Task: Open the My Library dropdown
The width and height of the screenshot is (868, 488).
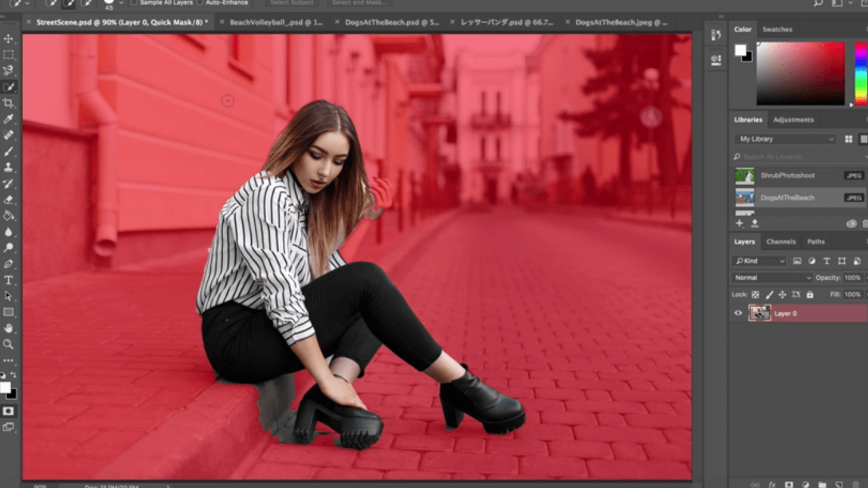Action: 785,139
